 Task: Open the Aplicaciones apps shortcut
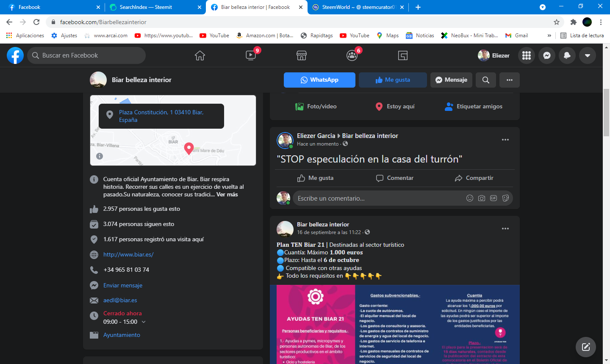(x=25, y=36)
